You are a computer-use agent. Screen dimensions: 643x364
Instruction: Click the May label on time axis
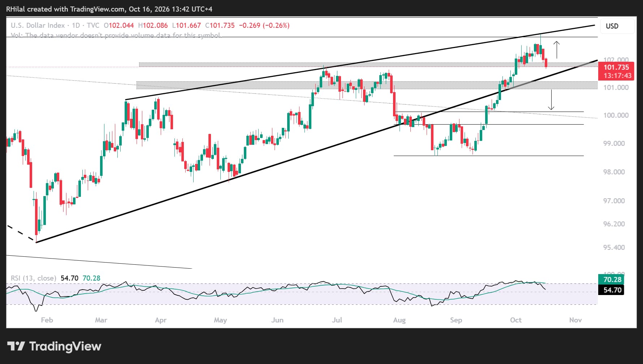click(x=220, y=320)
